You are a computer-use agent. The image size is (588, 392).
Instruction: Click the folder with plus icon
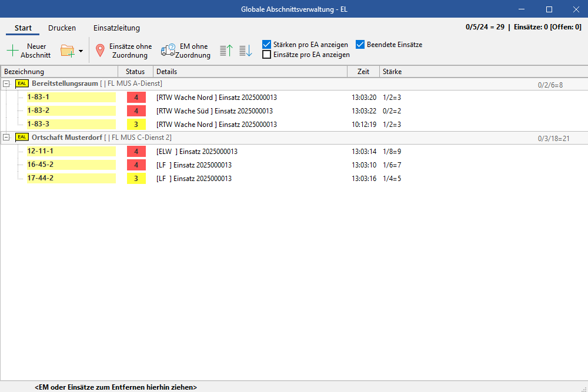tap(68, 51)
